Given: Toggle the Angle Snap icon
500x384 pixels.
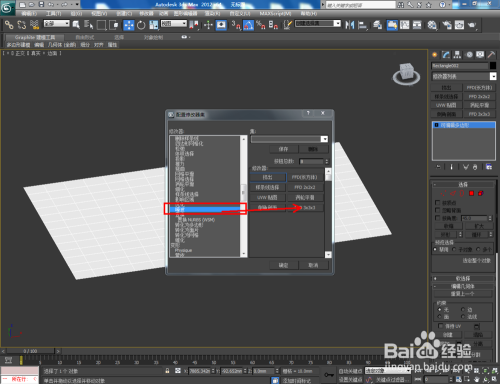Looking at the screenshot, I should tap(248, 25).
